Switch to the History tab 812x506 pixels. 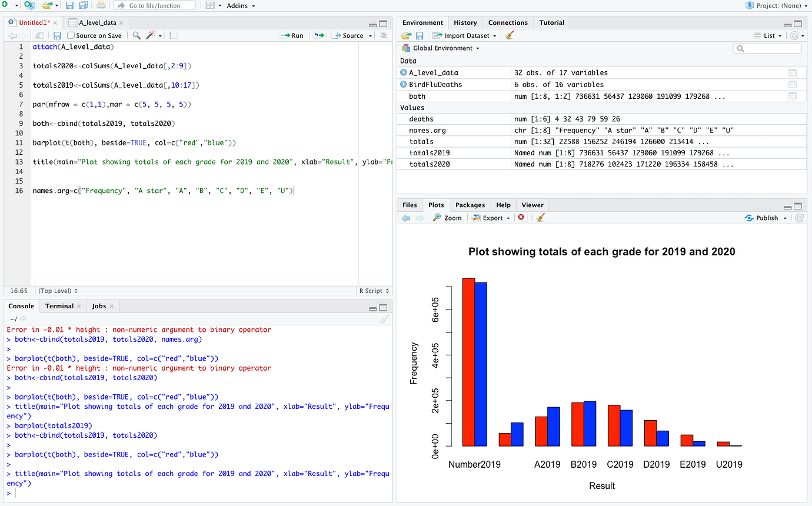[x=465, y=22]
